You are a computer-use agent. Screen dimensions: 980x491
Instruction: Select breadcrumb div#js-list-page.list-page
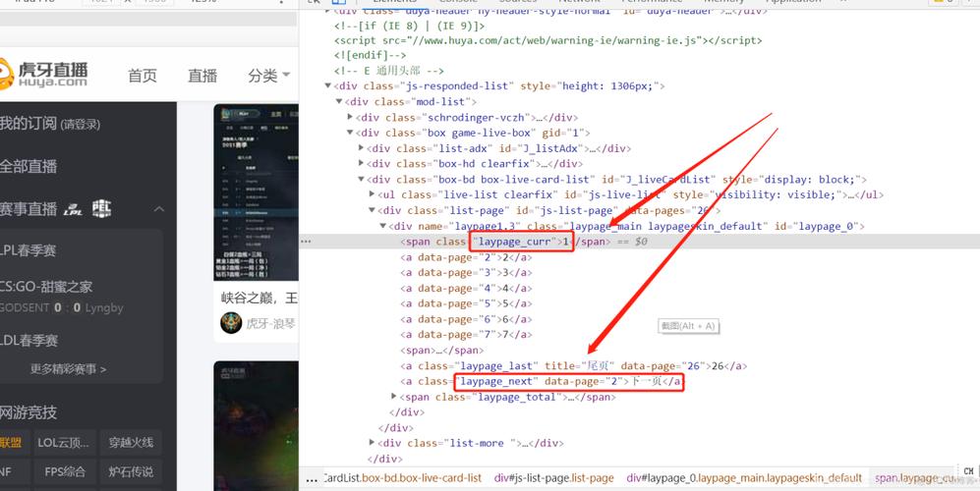pos(553,478)
